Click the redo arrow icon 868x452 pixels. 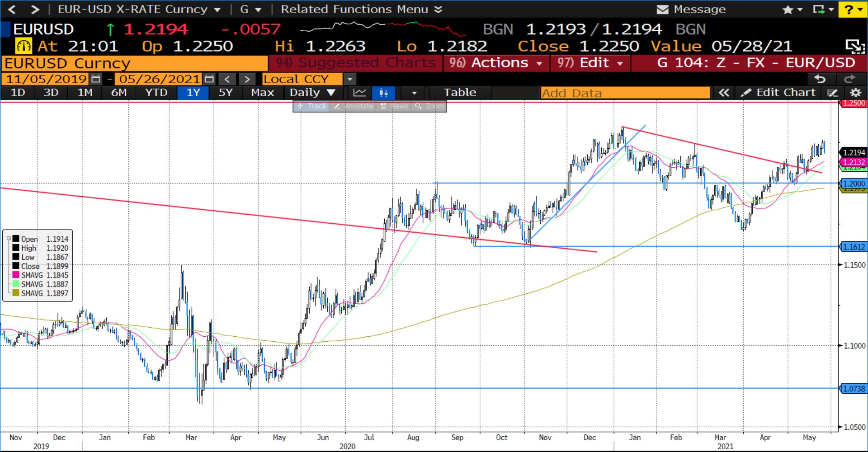tap(849, 79)
